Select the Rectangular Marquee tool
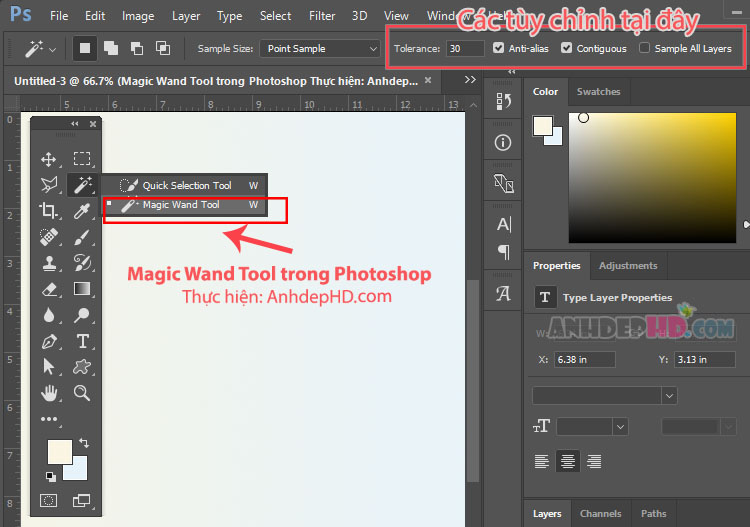Image resolution: width=750 pixels, height=527 pixels. tap(82, 158)
